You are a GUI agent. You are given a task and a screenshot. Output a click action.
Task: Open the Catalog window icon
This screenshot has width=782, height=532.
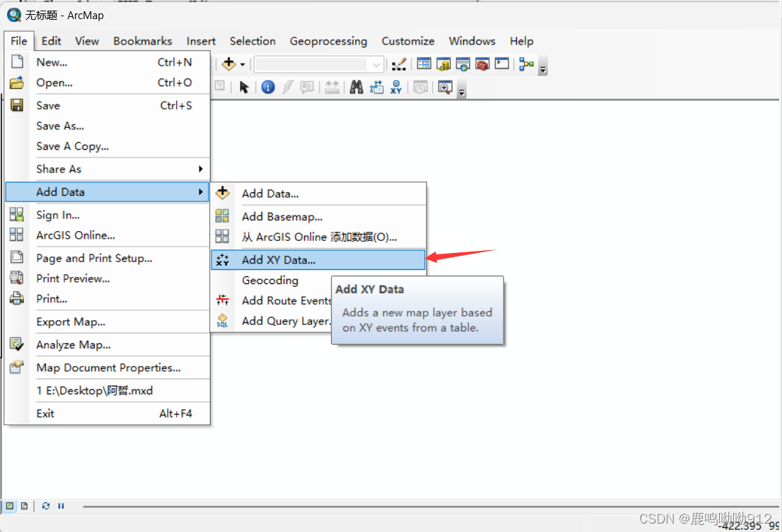click(443, 64)
